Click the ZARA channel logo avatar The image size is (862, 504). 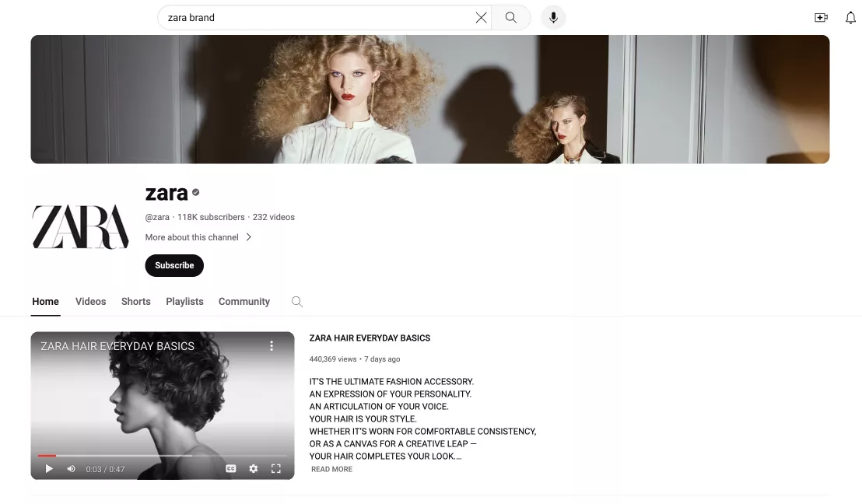click(x=80, y=227)
